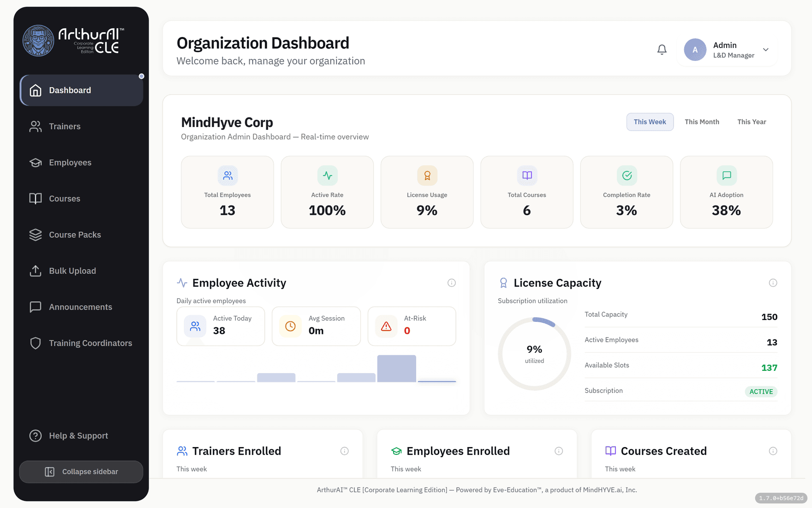The image size is (812, 508).
Task: Open the Employees sidebar page
Action: pos(81,163)
